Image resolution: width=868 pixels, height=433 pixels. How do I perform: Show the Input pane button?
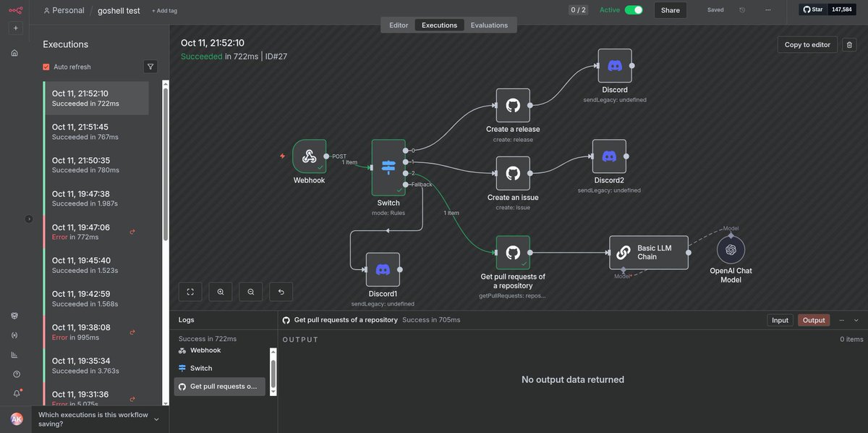[x=780, y=320]
